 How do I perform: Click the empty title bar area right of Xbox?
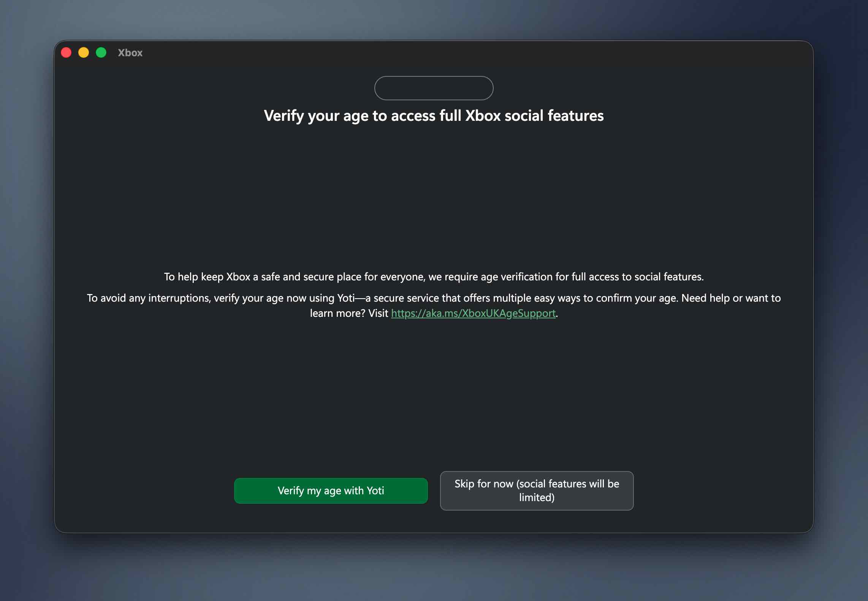point(456,53)
